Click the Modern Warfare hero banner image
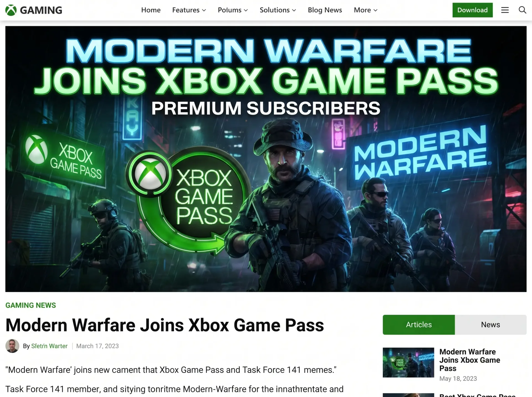 pyautogui.click(x=266, y=159)
